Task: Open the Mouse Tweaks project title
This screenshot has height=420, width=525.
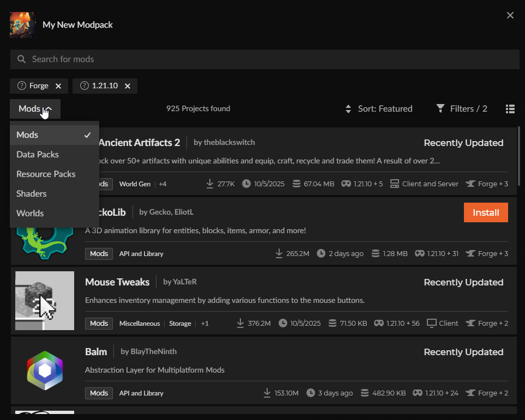Action: click(117, 282)
